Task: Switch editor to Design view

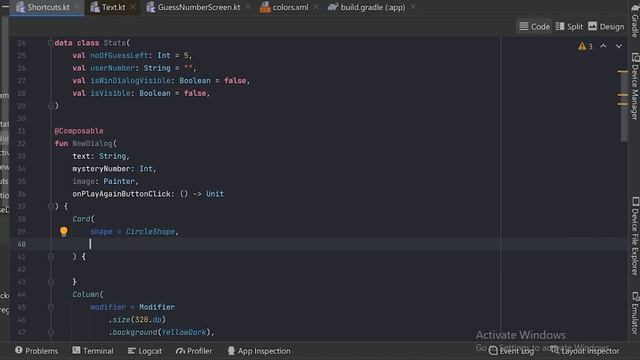Action: point(606,27)
